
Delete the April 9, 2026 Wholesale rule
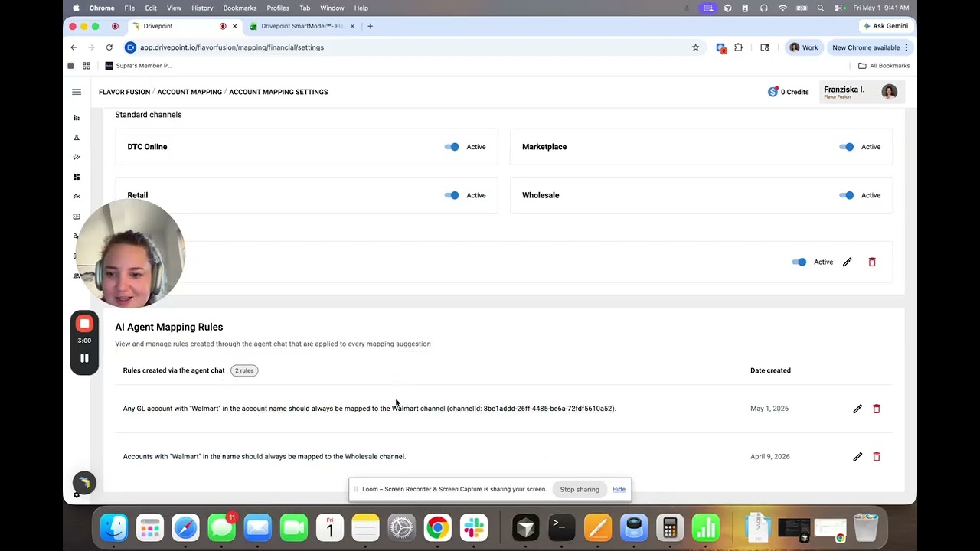[877, 457]
